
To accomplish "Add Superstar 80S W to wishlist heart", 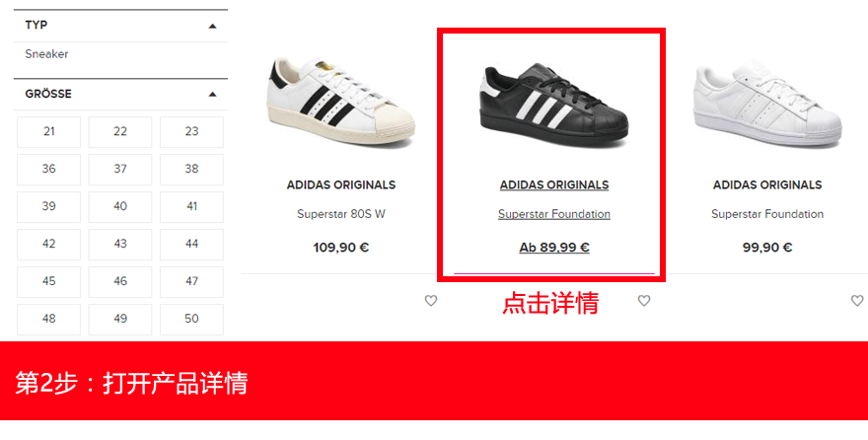I will point(431,301).
